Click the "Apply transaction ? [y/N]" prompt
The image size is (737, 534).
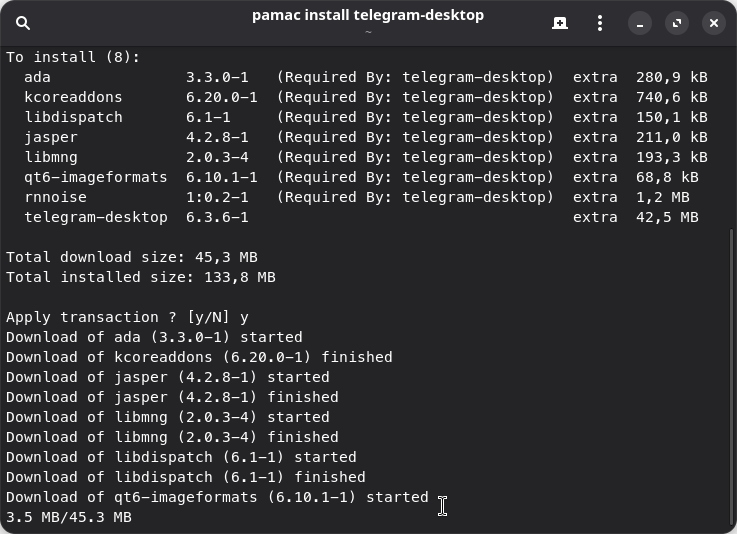pyautogui.click(x=118, y=317)
